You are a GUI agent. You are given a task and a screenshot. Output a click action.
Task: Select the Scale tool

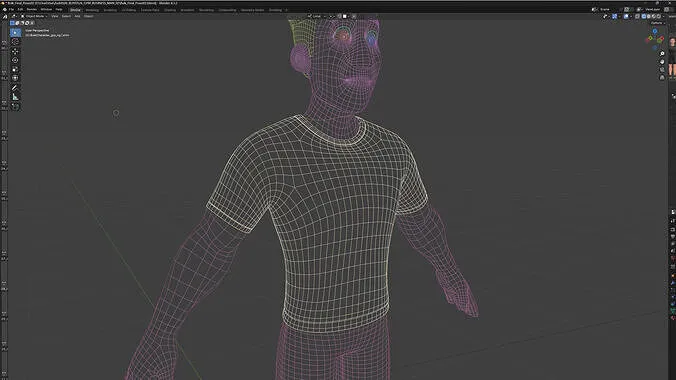point(15,69)
